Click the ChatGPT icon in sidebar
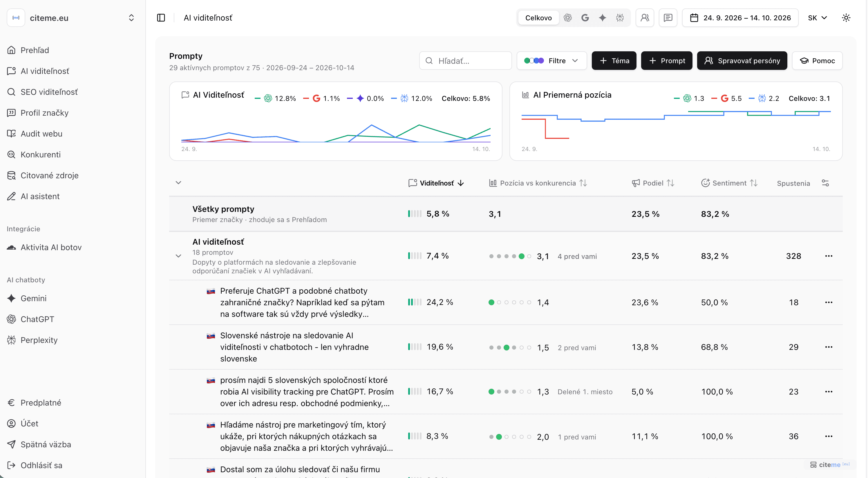This screenshot has width=868, height=478. [x=11, y=319]
